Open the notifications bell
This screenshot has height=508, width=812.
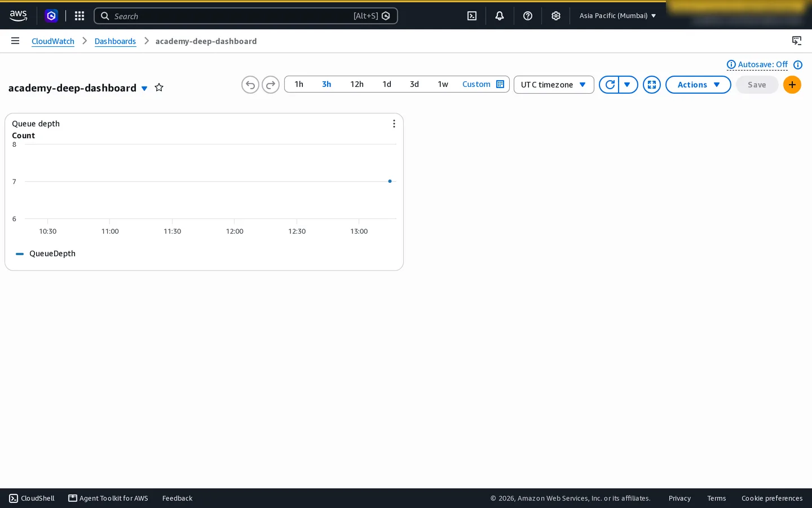(x=500, y=16)
